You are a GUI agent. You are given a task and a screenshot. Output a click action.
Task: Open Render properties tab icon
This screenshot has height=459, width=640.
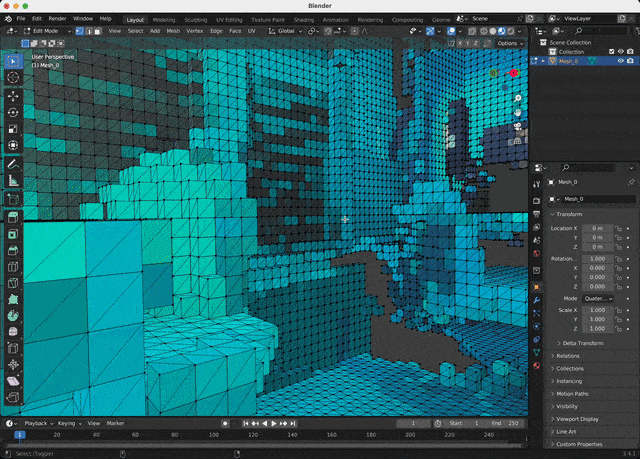pos(536,200)
